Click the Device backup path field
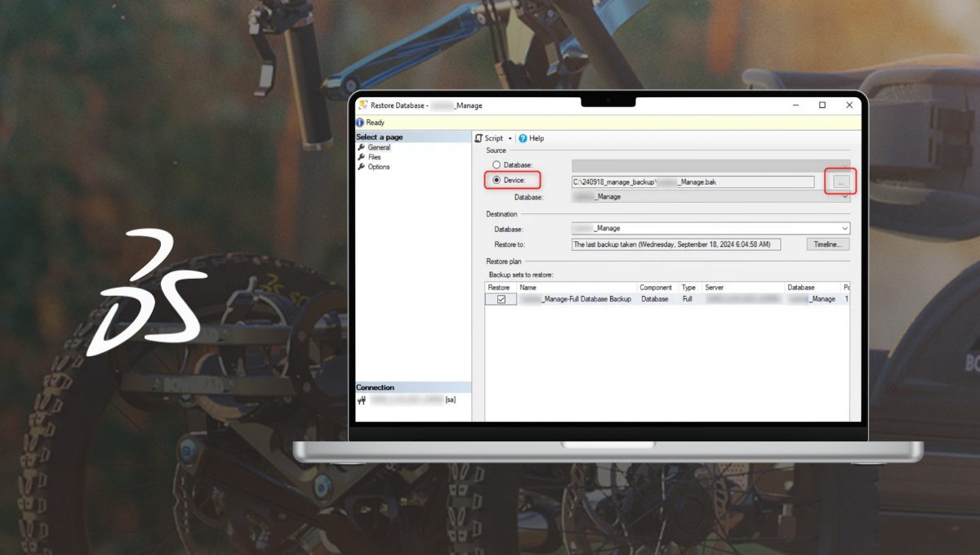Viewport: 980px width, 555px height. pos(693,182)
